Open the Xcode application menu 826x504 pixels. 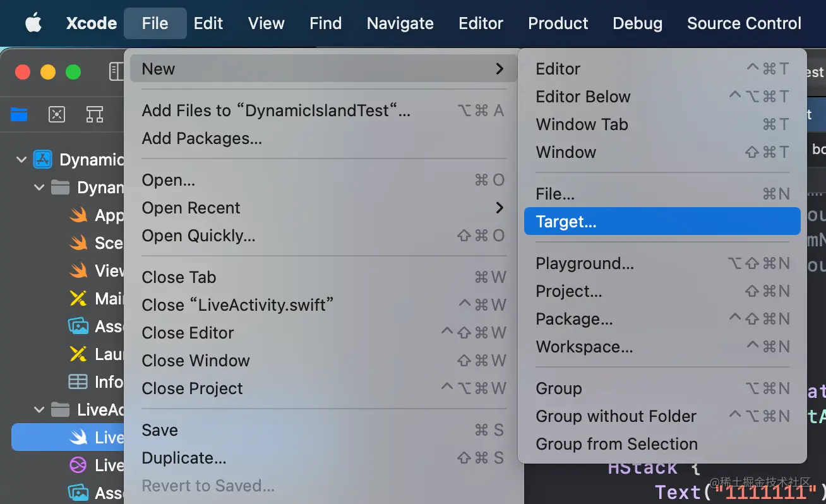click(92, 23)
